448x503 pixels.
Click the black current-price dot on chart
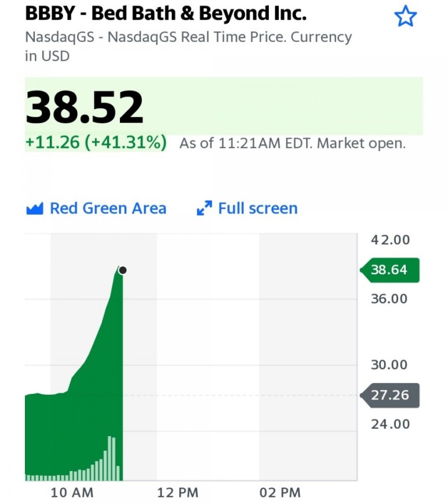122,270
